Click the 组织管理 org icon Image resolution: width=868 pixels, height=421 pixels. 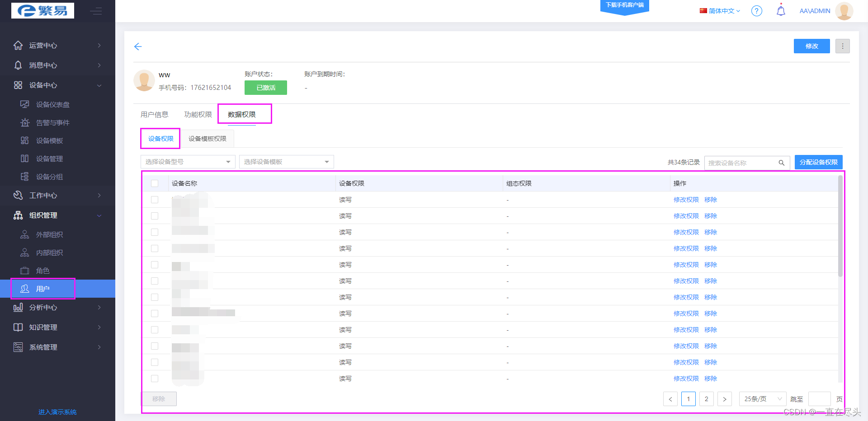(x=18, y=215)
